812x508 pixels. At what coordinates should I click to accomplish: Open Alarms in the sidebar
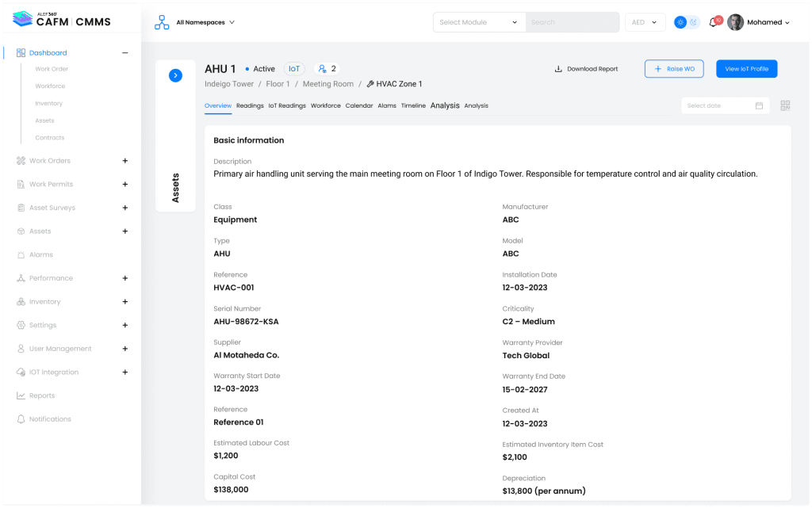[x=41, y=254]
